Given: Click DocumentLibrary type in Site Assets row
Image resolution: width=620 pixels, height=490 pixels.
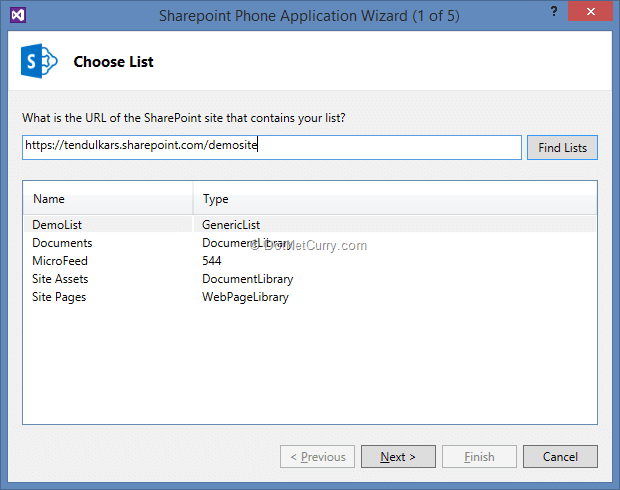Looking at the screenshot, I should click(248, 279).
